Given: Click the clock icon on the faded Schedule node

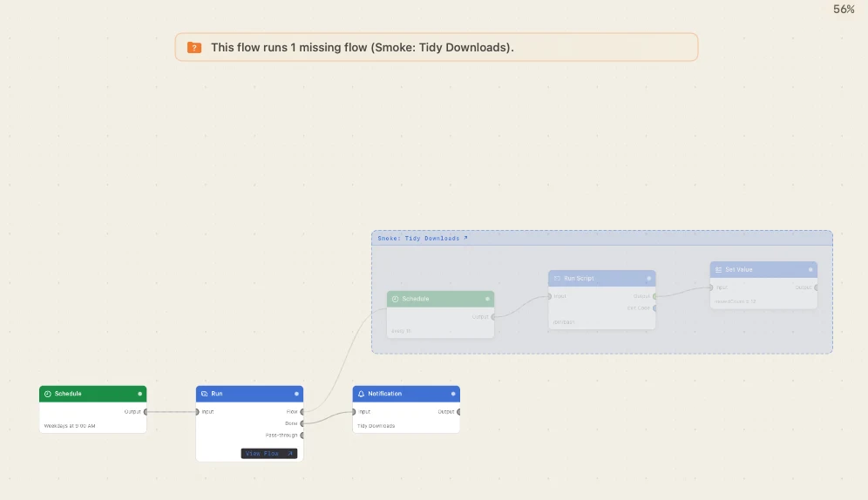Looking at the screenshot, I should [x=396, y=299].
